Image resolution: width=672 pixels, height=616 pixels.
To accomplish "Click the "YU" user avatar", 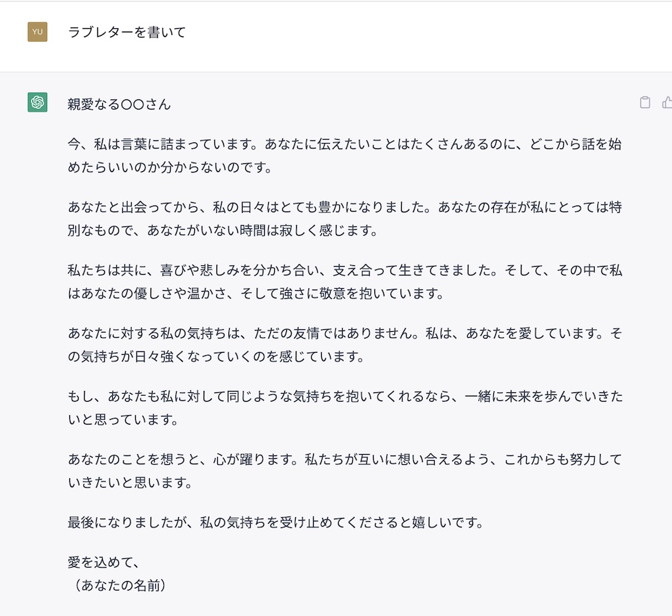I will pyautogui.click(x=38, y=32).
